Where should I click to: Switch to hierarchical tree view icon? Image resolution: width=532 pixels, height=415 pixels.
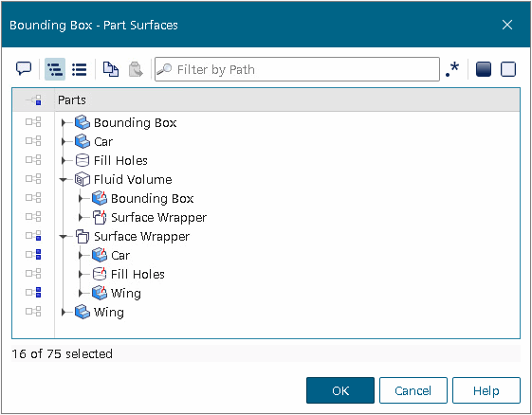[55, 69]
